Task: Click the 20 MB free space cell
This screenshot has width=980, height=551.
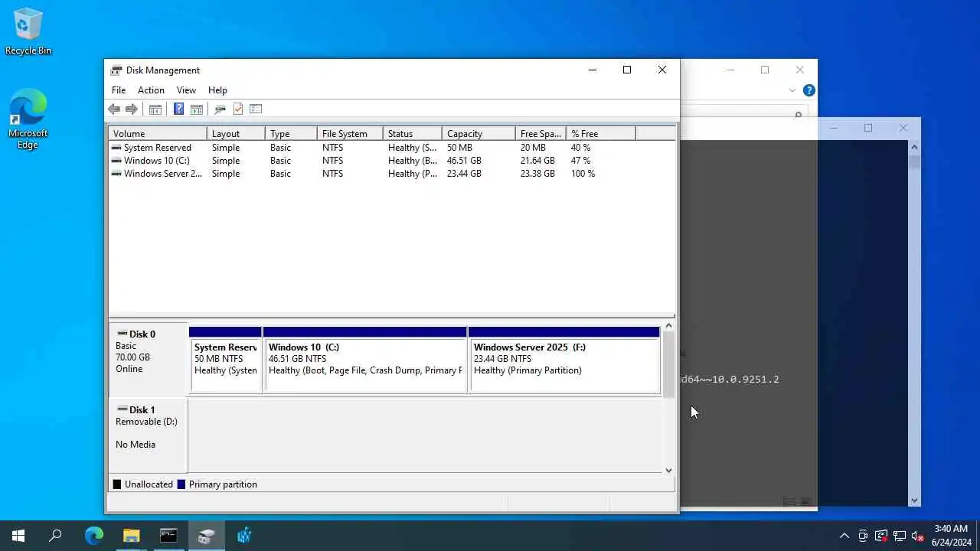Action: (533, 148)
